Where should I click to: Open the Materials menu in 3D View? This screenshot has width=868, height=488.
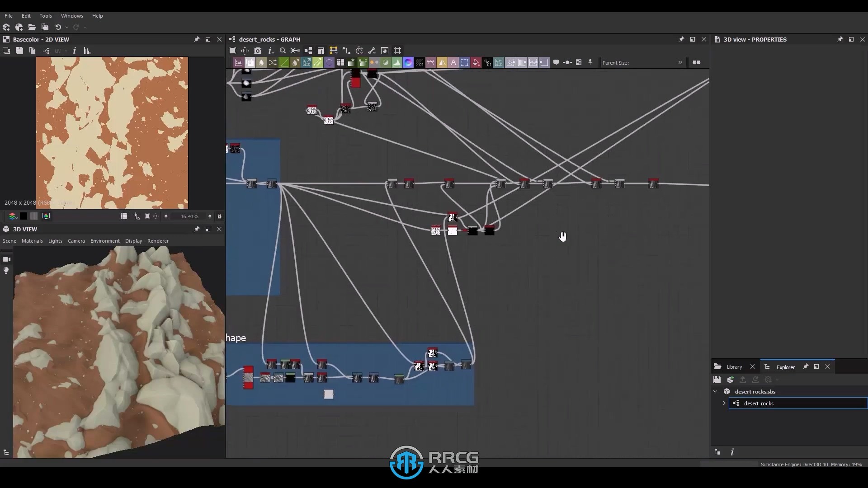click(32, 241)
